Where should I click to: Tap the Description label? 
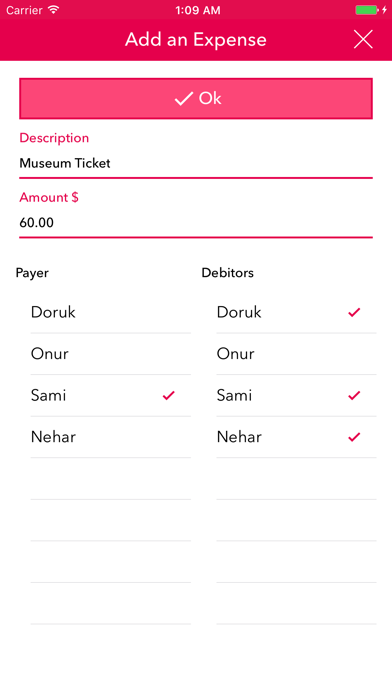(54, 138)
